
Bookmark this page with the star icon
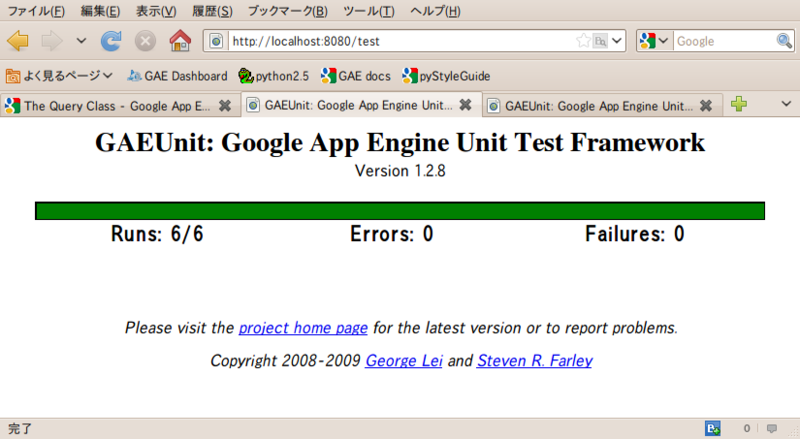point(583,41)
